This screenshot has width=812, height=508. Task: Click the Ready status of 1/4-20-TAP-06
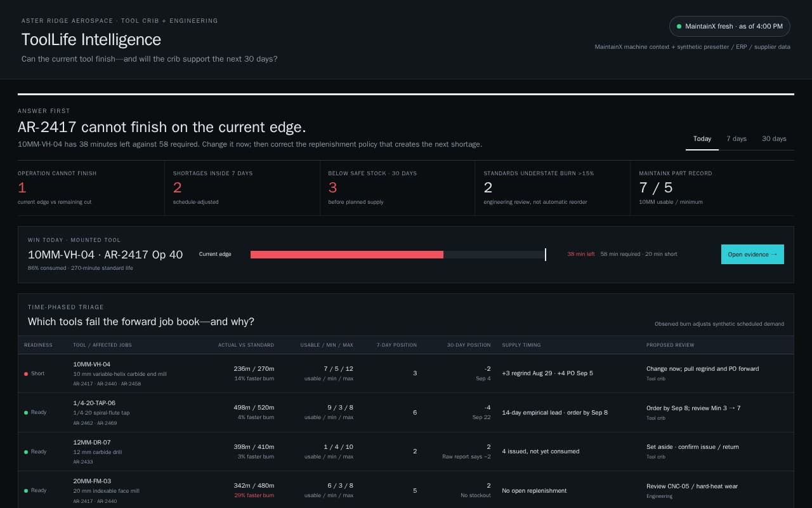point(36,413)
